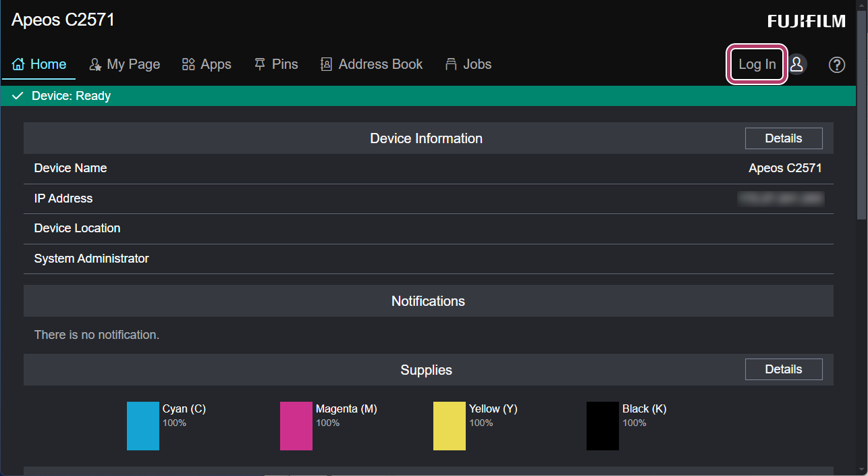The width and height of the screenshot is (868, 476).
Task: Go to the Pins tab
Action: coord(276,64)
